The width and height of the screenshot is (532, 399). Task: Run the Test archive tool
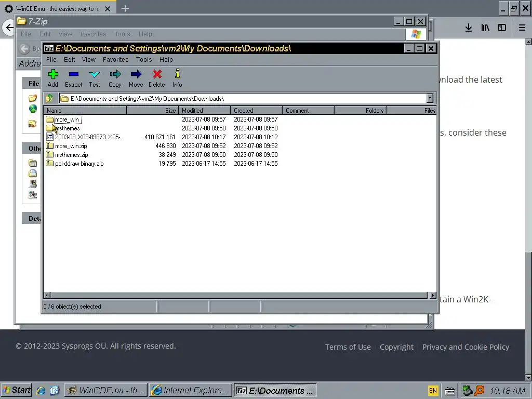click(x=95, y=78)
